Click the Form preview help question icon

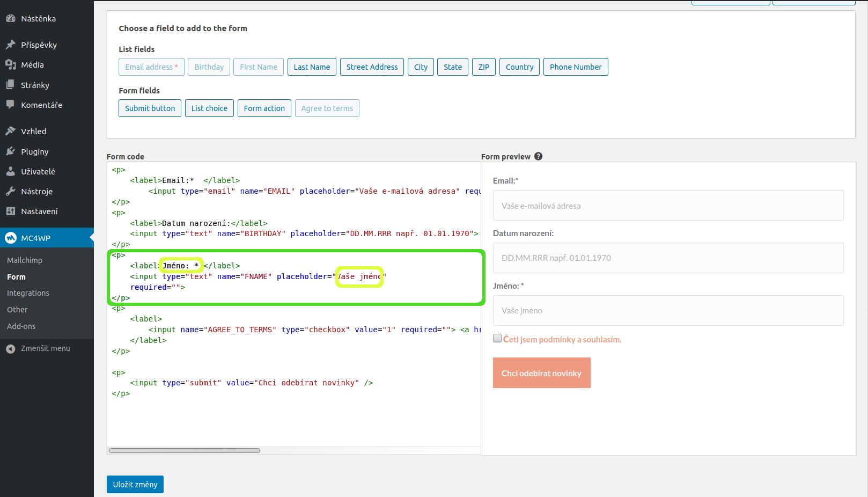click(538, 156)
